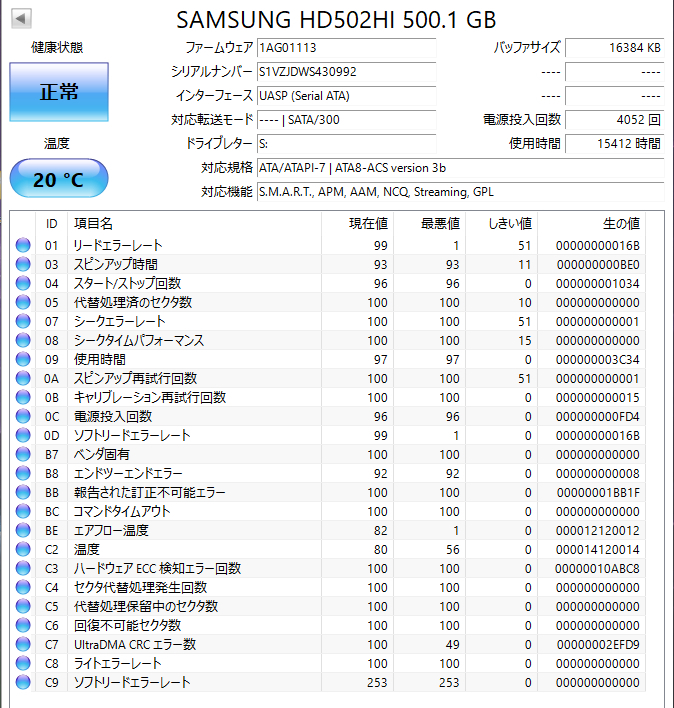Click the transfer mode field SATA/300
Image resolution: width=674 pixels, height=708 pixels.
[x=346, y=120]
